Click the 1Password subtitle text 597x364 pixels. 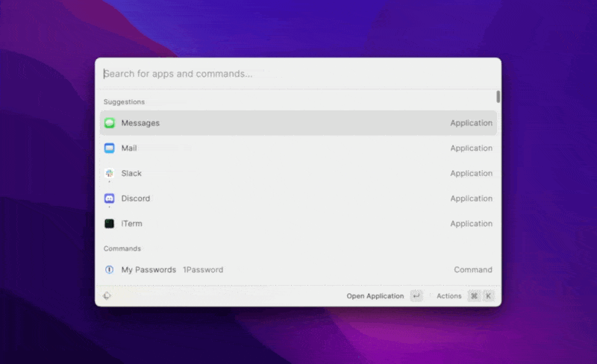(x=203, y=269)
